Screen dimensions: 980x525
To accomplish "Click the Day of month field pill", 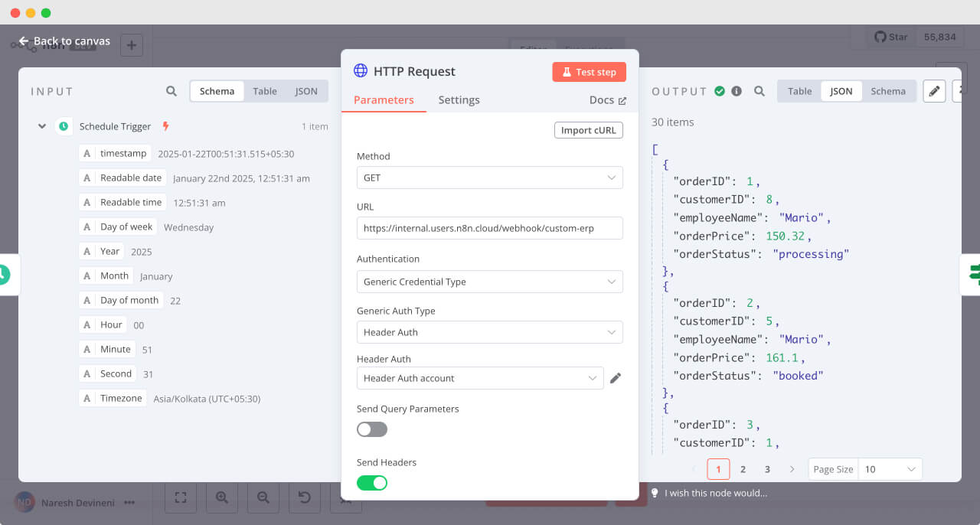I will click(x=121, y=301).
